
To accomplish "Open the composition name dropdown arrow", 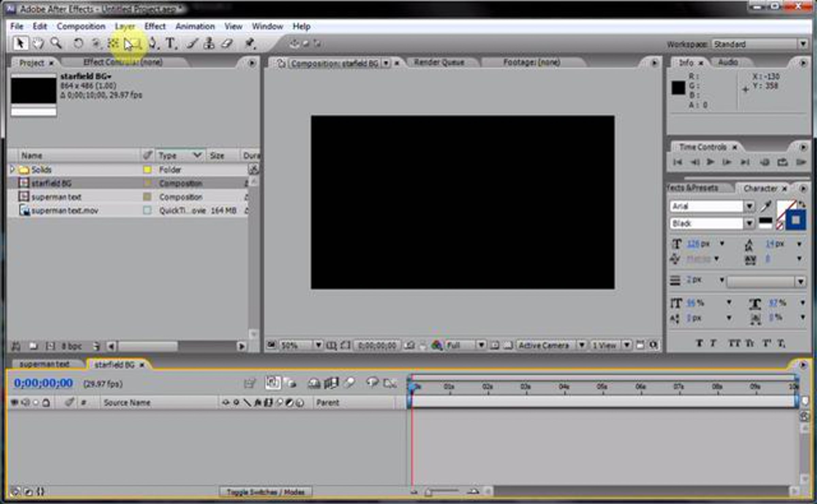I will coord(386,63).
